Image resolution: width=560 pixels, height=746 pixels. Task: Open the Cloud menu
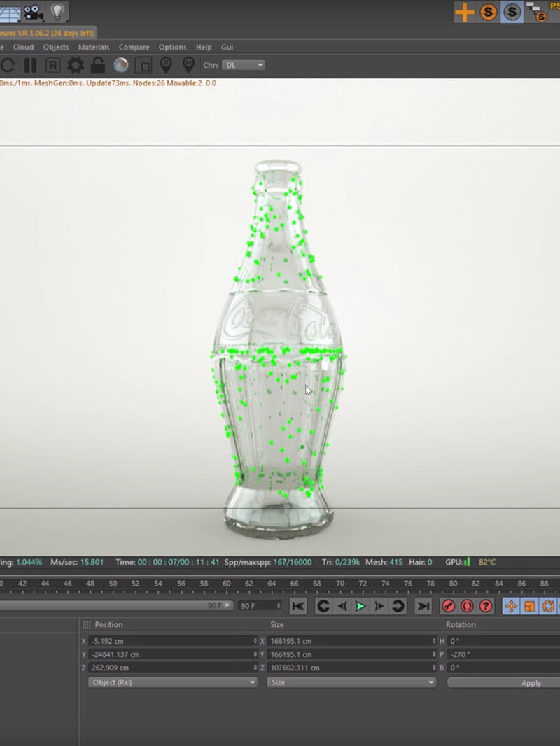[x=23, y=47]
